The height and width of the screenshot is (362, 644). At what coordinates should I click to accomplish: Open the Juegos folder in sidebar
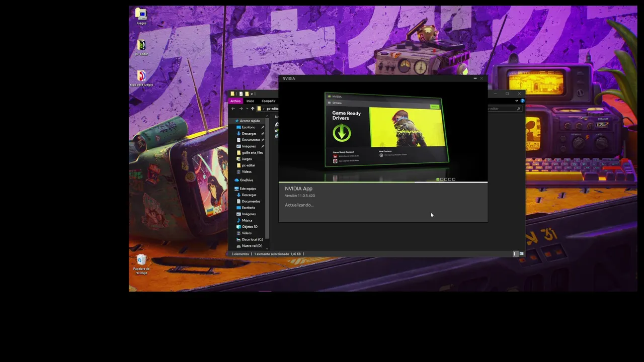[x=247, y=159]
